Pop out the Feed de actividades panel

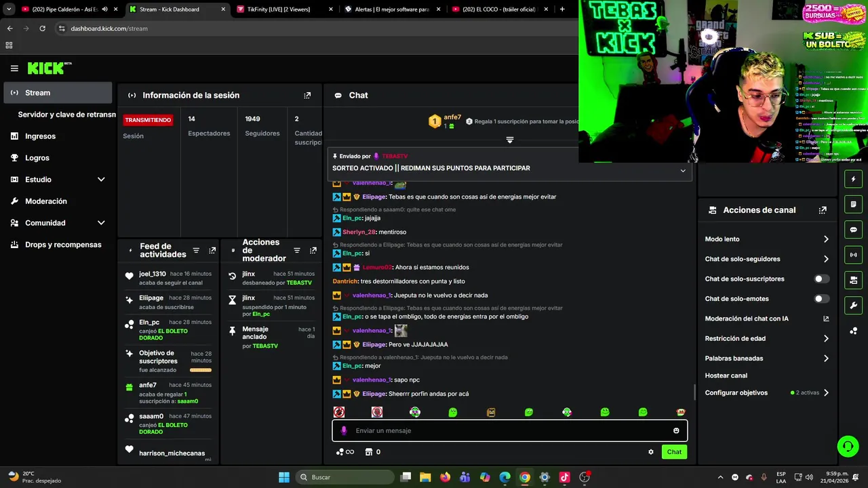(212, 251)
